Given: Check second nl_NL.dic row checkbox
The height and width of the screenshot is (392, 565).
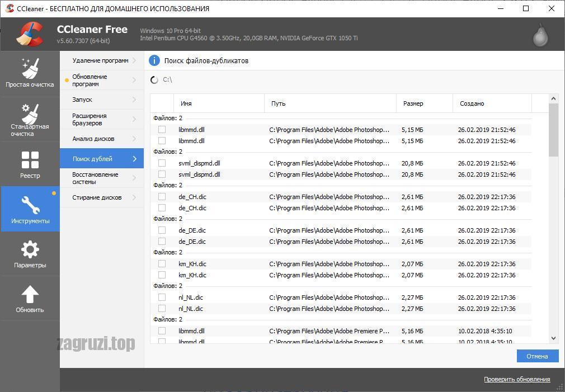Looking at the screenshot, I should (x=162, y=309).
